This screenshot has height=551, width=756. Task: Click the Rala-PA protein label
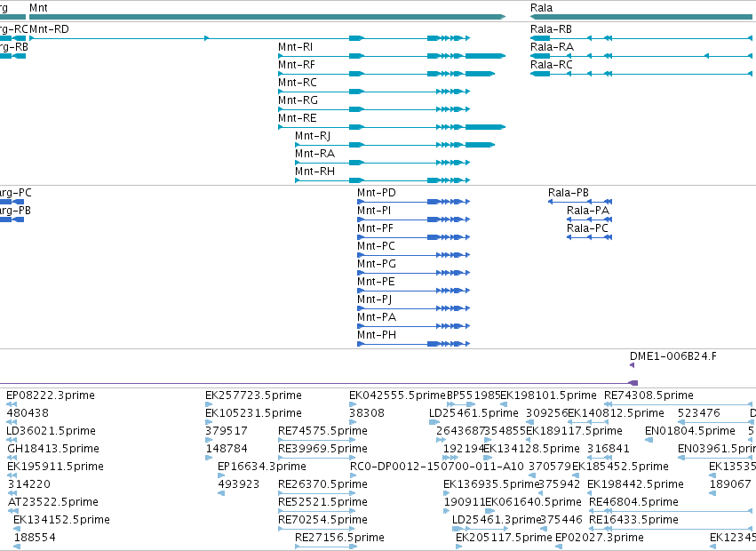[588, 211]
